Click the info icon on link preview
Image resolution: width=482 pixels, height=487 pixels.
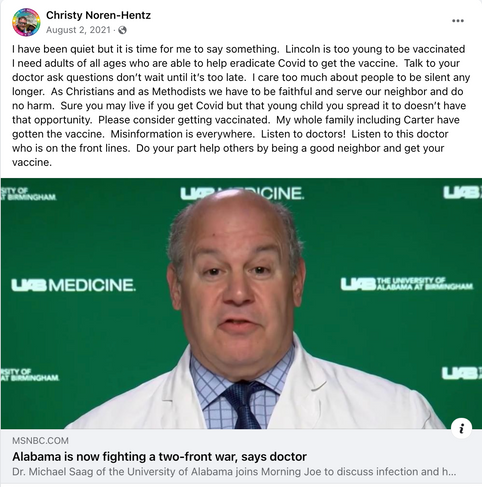(x=461, y=428)
